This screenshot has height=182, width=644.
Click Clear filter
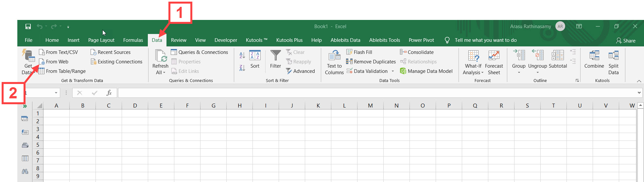coord(295,52)
